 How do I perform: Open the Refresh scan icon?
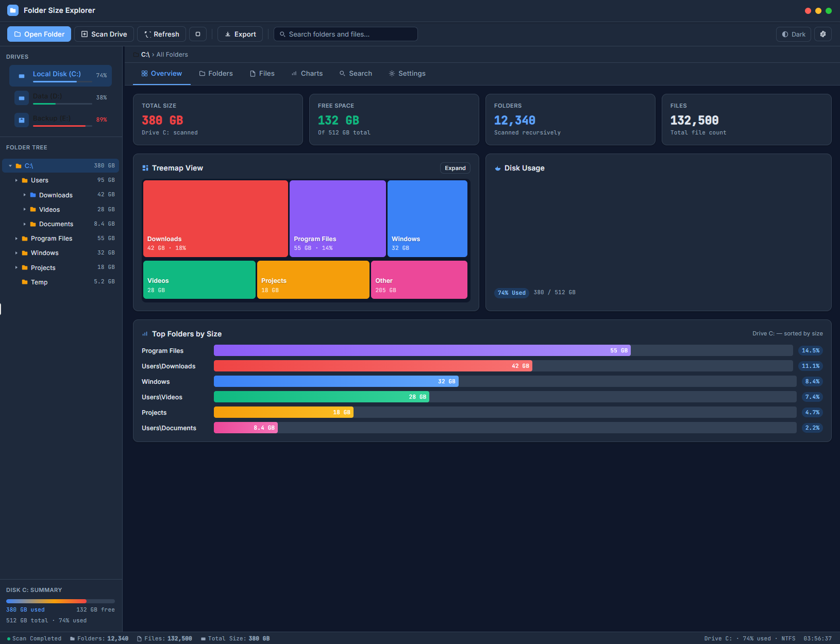[x=149, y=34]
